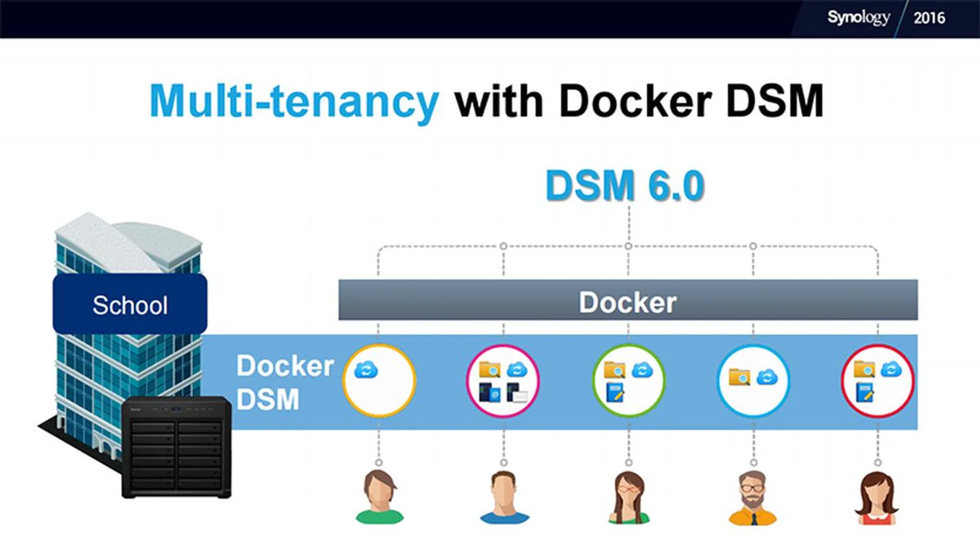This screenshot has height=550, width=980.
Task: Select the male avatar with blue shirt
Action: coord(504,497)
